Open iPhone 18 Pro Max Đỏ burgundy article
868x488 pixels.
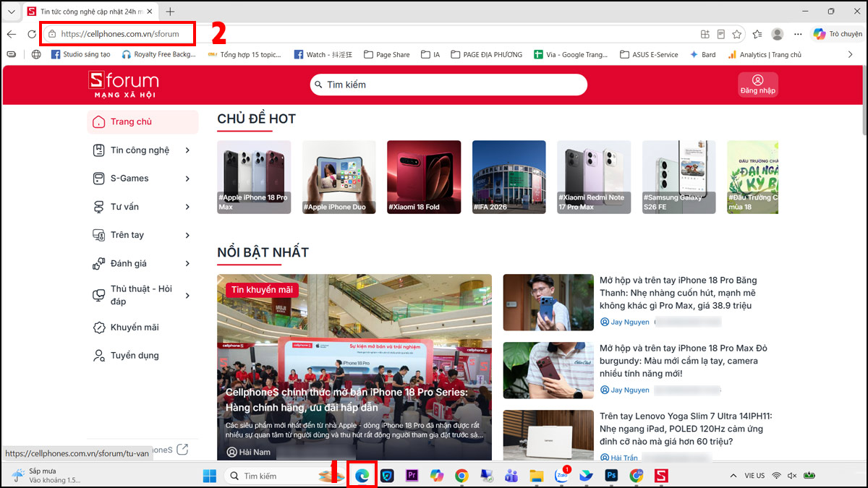[684, 361]
